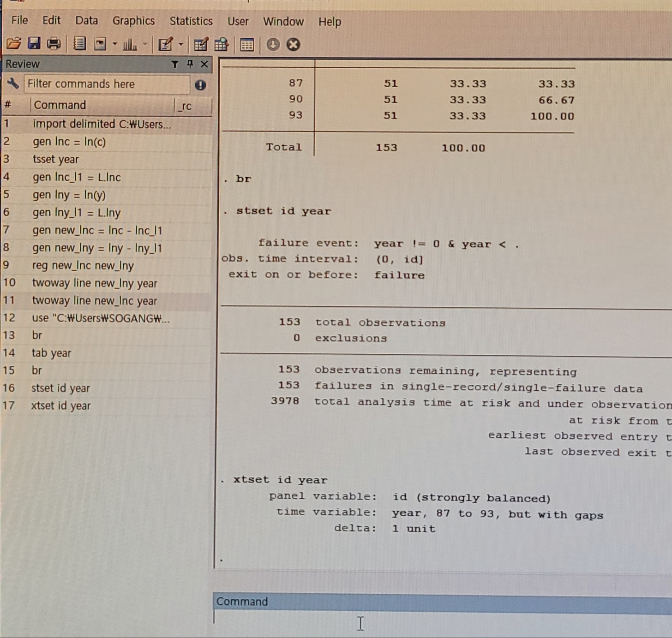Click in the Filter commands here field

pos(107,84)
